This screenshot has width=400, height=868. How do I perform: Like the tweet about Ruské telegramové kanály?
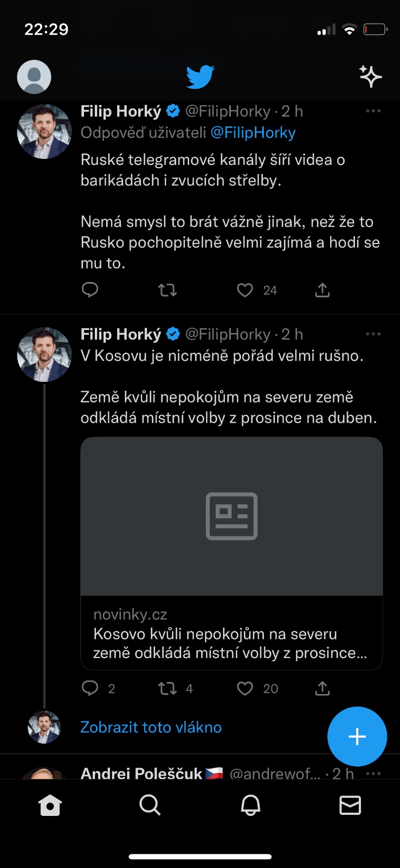[x=245, y=290]
